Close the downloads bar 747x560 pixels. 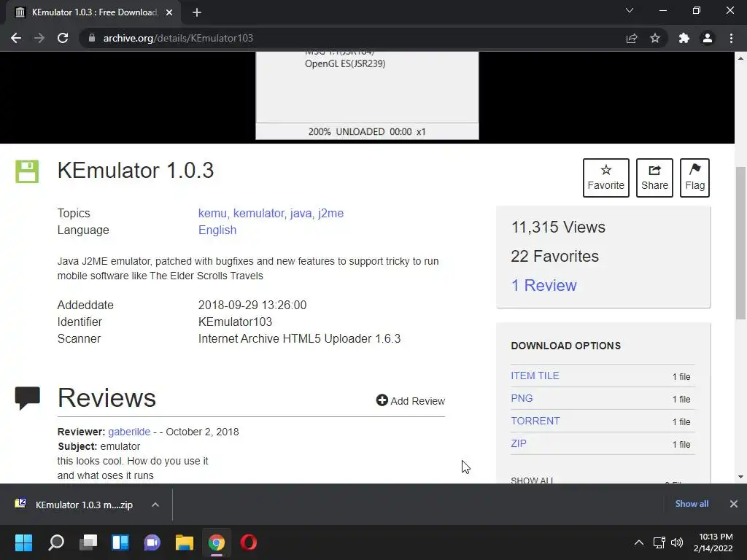[734, 504]
